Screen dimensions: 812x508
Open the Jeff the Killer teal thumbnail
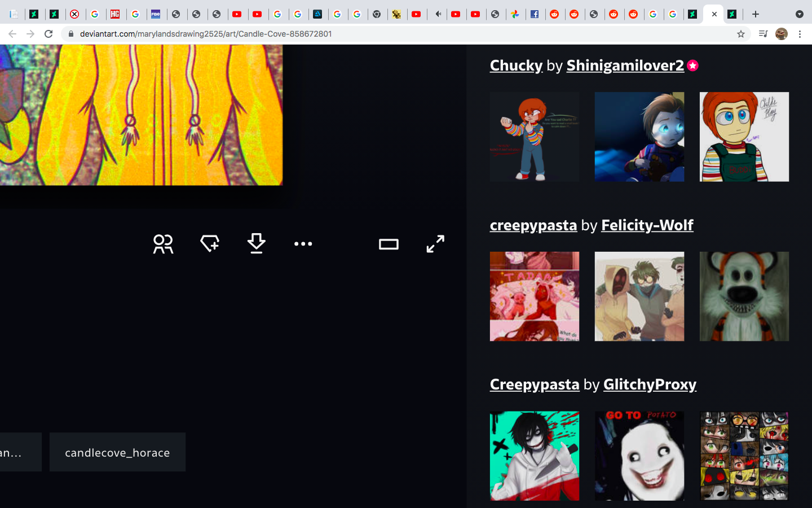[x=535, y=456]
